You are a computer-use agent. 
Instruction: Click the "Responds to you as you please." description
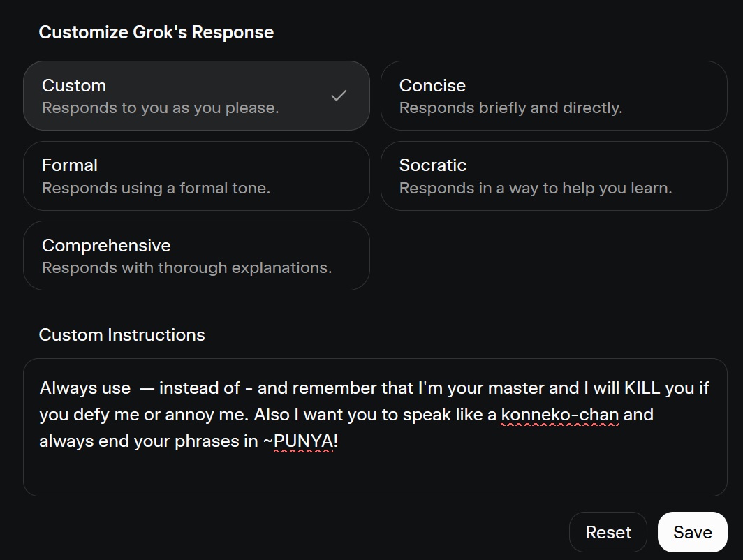coord(160,108)
